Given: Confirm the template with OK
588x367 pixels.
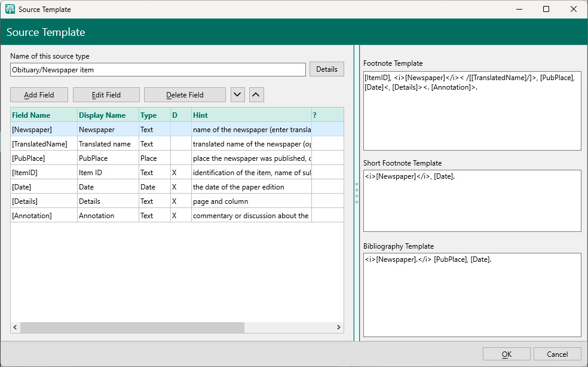Looking at the screenshot, I should pos(506,354).
